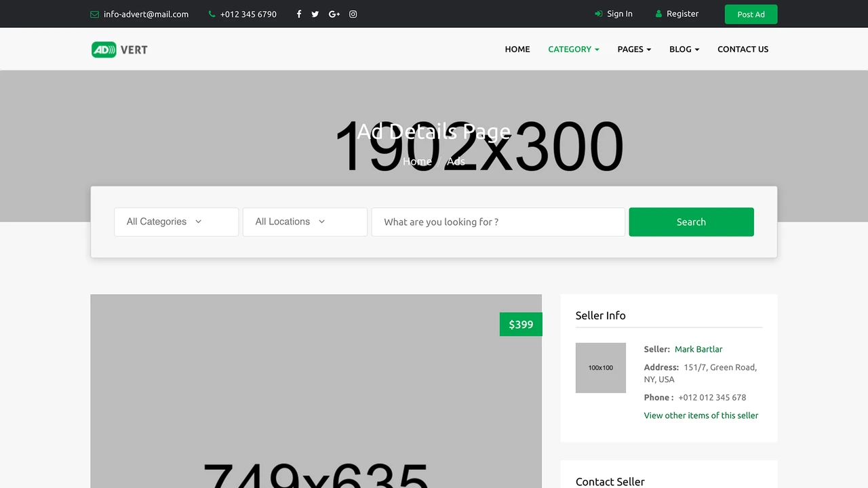Viewport: 868px width, 488px height.
Task: Expand the BLOG menu
Action: pyautogui.click(x=684, y=49)
